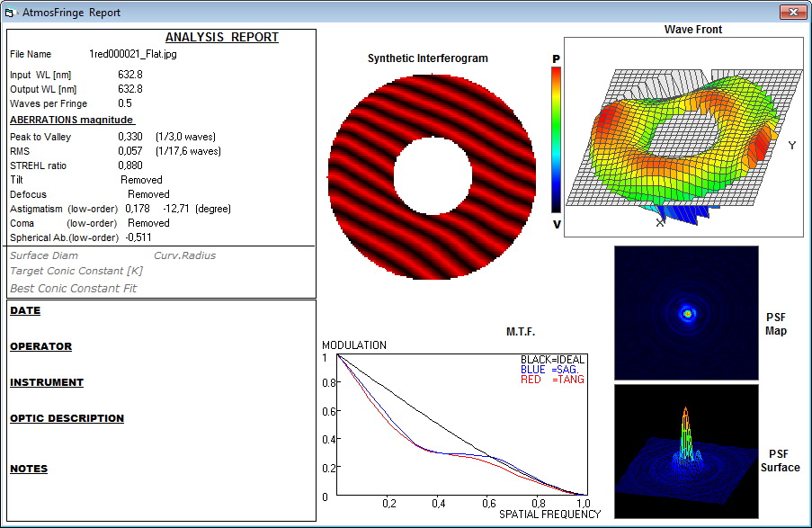Click the X axis marker on Wave Front
Viewport: 812px width, 528px height.
pyautogui.click(x=660, y=222)
